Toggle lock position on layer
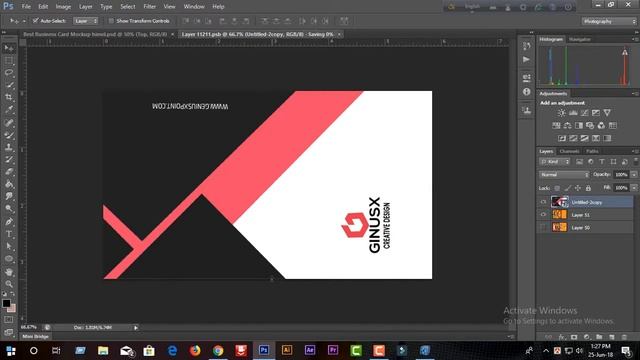 578,188
